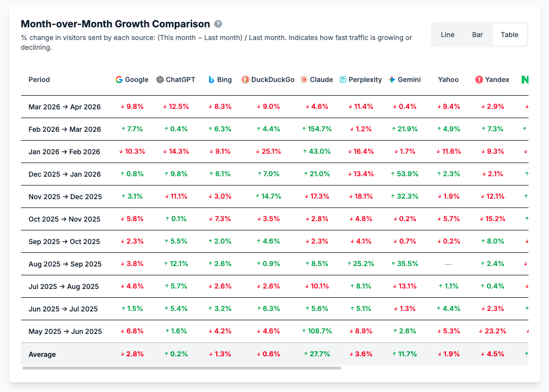Switch to the Bar chart view

[x=477, y=35]
